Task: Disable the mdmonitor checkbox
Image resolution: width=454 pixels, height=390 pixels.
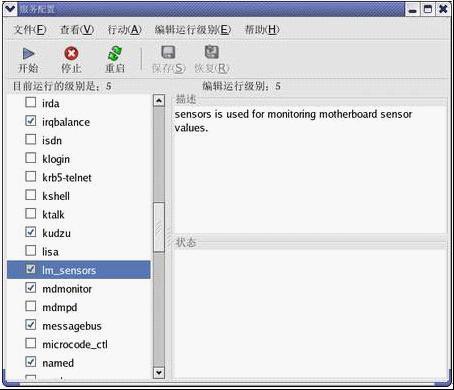Action: pos(31,287)
